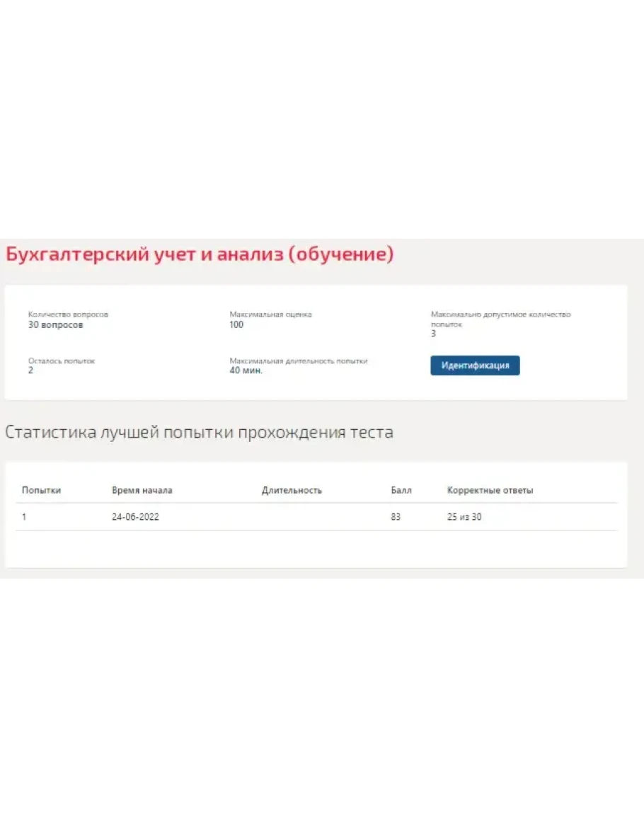
Task: Click the Корректные ответы column header
Action: pos(490,490)
